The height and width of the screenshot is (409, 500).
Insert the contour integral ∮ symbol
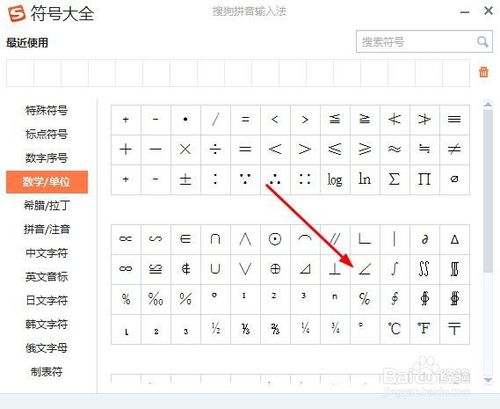(x=395, y=299)
